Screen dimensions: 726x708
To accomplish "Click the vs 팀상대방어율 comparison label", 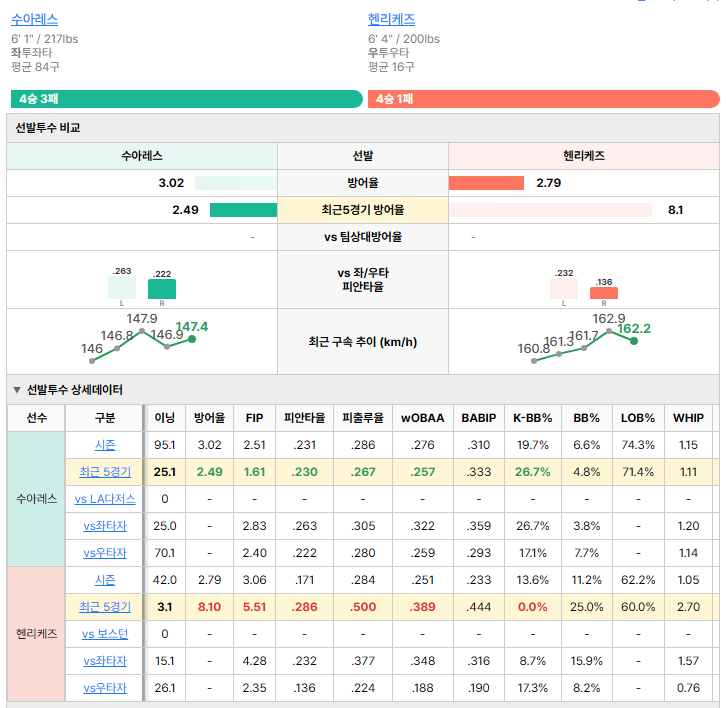I will coord(363,237).
